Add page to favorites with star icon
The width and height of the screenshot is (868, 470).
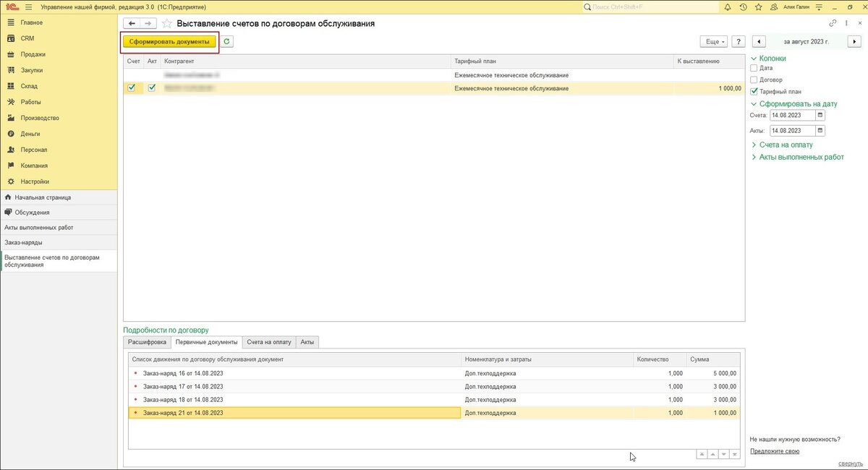pyautogui.click(x=167, y=24)
